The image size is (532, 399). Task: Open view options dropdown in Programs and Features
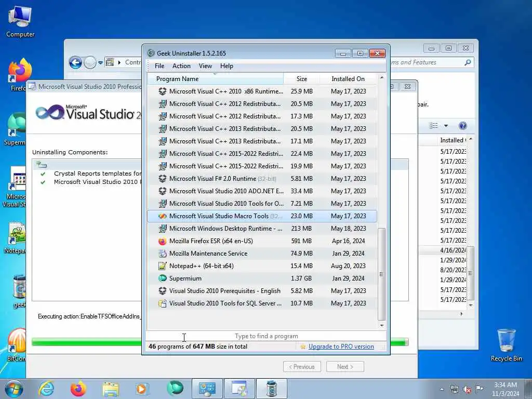(446, 126)
